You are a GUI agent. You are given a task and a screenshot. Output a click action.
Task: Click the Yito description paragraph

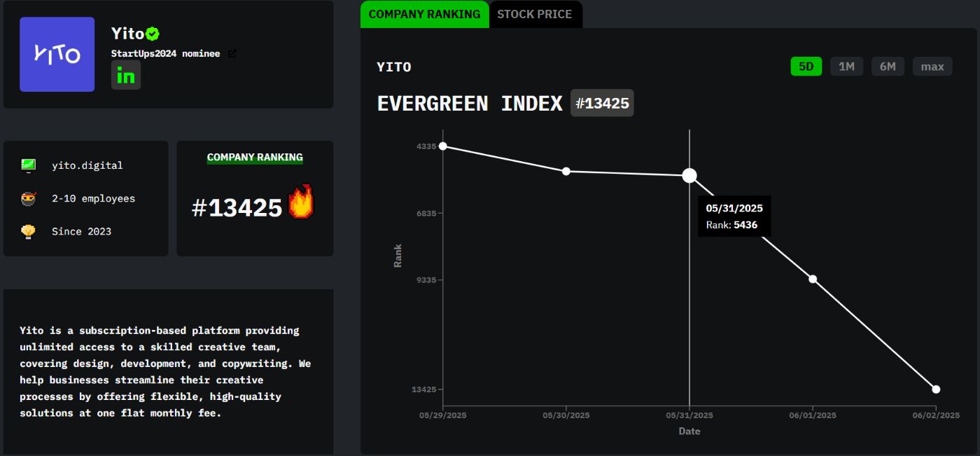(x=165, y=371)
